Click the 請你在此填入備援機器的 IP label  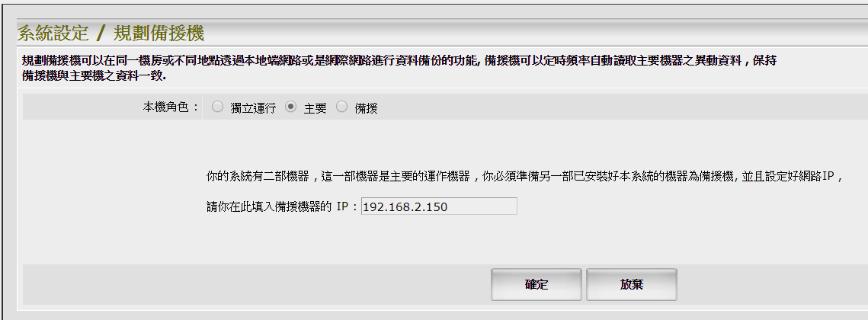282,207
